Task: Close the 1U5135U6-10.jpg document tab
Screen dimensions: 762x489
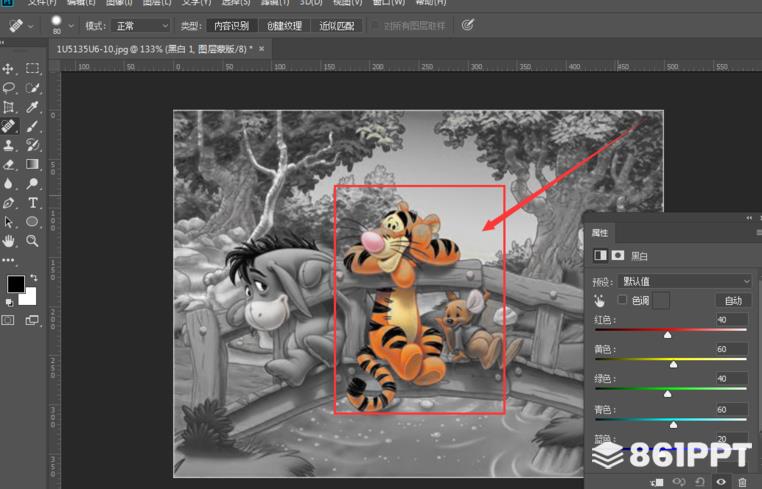Action: pyautogui.click(x=262, y=49)
